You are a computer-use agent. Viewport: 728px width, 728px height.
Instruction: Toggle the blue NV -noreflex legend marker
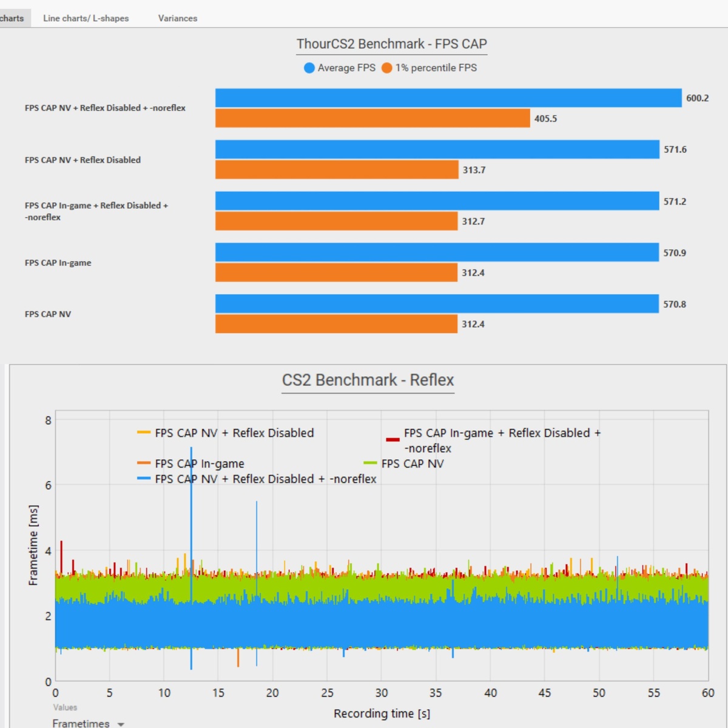click(x=144, y=479)
